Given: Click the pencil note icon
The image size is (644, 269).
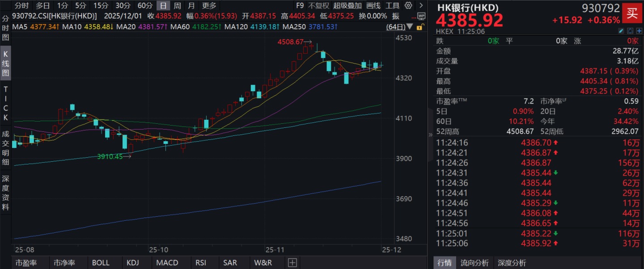Looking at the screenshot, I should point(621,31).
